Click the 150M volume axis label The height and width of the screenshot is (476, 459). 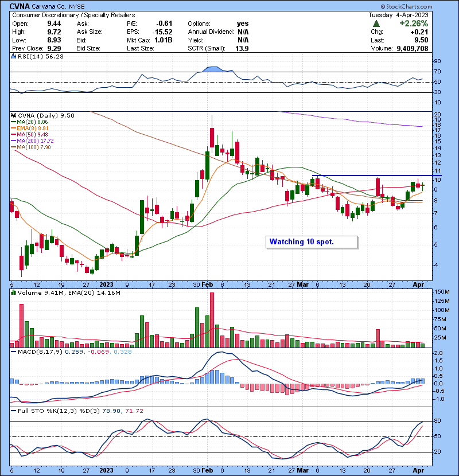pyautogui.click(x=442, y=292)
